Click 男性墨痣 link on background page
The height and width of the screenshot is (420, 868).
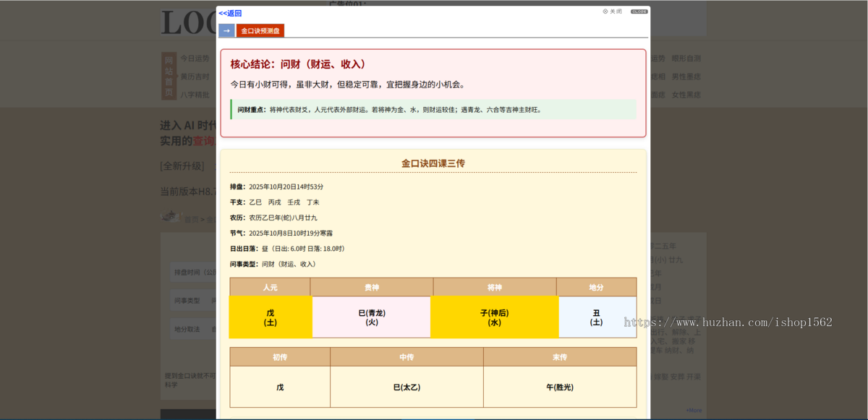[686, 77]
